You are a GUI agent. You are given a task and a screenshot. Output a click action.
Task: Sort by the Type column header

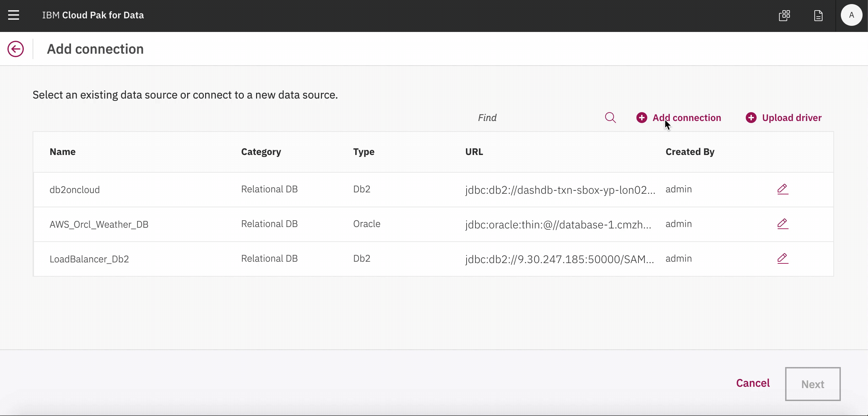[x=364, y=152]
